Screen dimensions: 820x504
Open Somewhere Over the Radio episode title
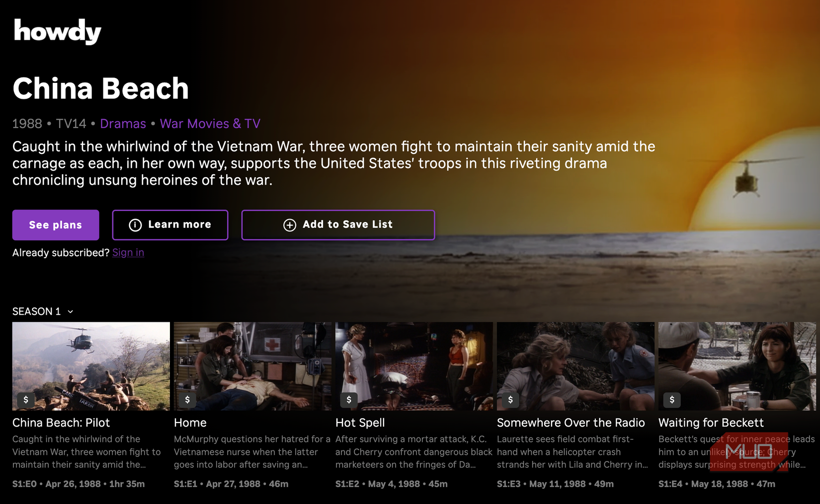[x=571, y=423]
